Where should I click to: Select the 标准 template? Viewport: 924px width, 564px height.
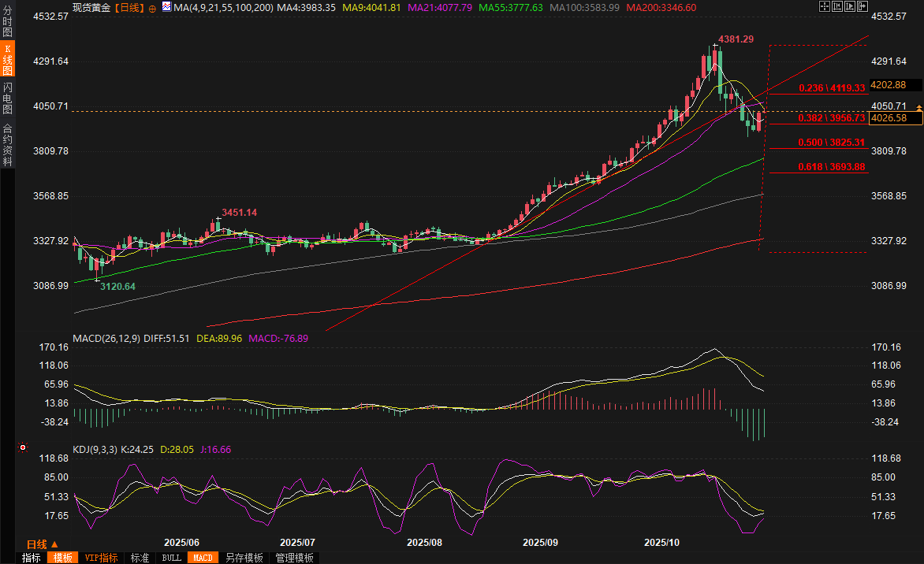point(140,558)
